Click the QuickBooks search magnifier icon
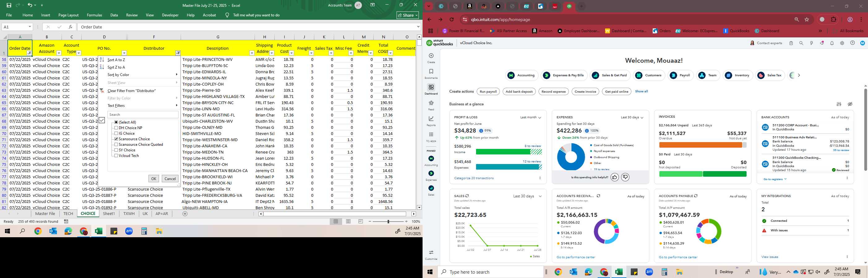 801,43
